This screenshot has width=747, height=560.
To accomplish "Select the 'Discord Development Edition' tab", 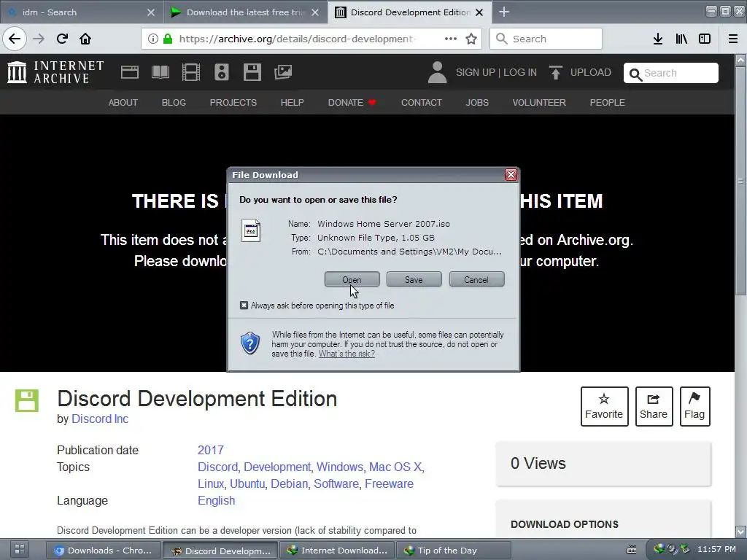I will (x=410, y=12).
